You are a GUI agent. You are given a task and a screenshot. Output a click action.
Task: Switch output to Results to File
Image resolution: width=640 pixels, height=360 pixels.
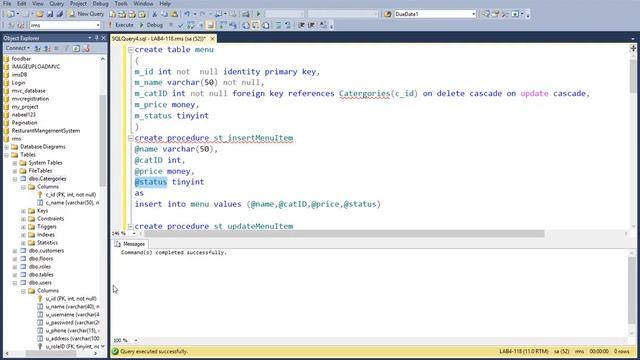tap(266, 25)
